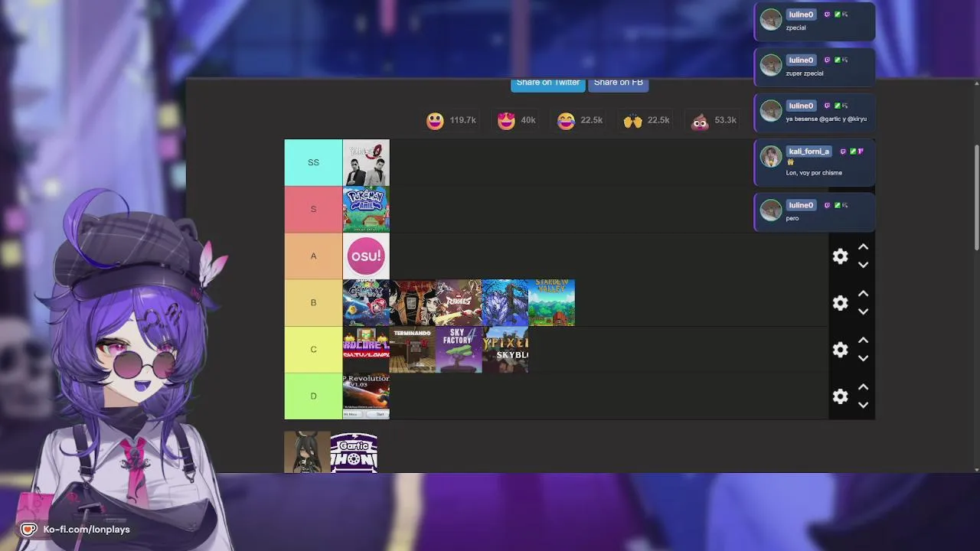This screenshot has width=980, height=551.
Task: Open the Ko-fi.com/lonplays link
Action: [87, 530]
